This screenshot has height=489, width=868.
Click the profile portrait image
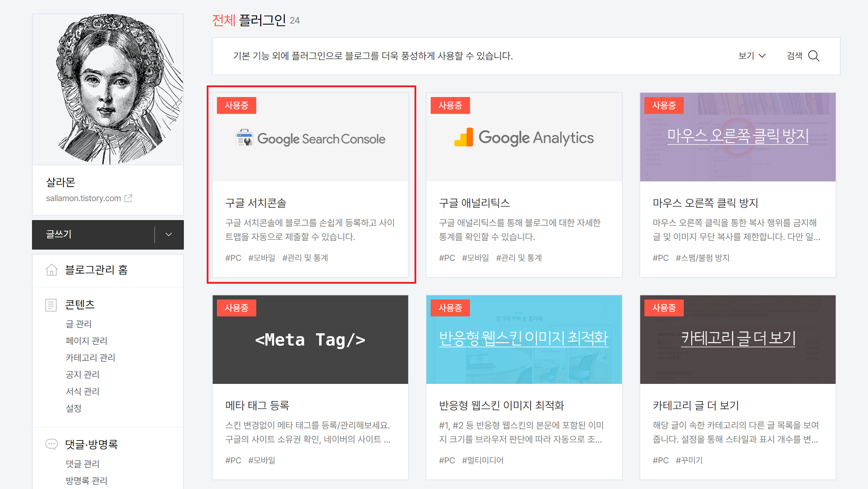[x=108, y=89]
